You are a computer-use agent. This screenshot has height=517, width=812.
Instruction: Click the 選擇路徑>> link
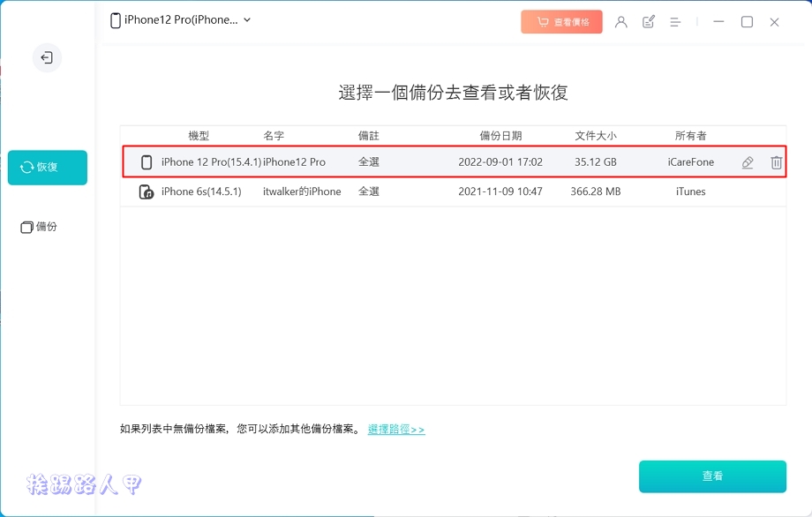tap(396, 430)
